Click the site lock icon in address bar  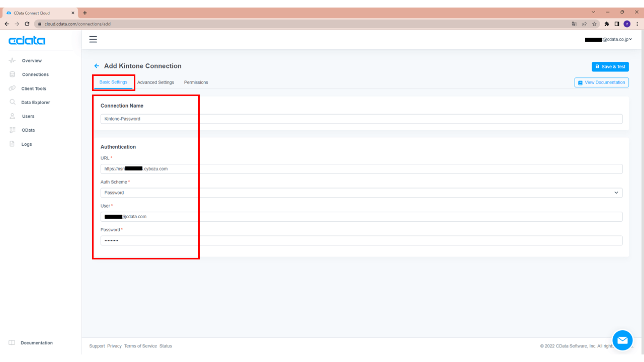39,24
